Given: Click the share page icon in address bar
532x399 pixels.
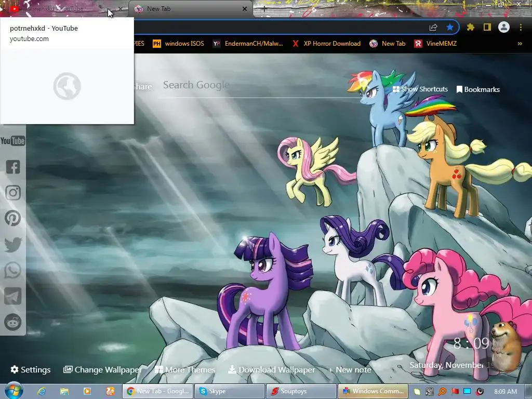Looking at the screenshot, I should point(433,28).
